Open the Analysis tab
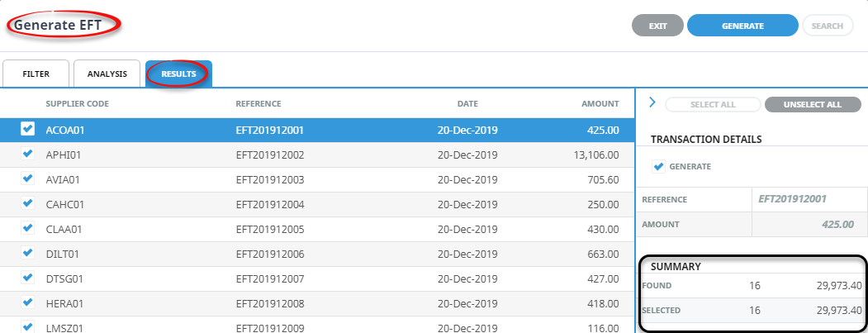This screenshot has height=333, width=868. coord(107,74)
